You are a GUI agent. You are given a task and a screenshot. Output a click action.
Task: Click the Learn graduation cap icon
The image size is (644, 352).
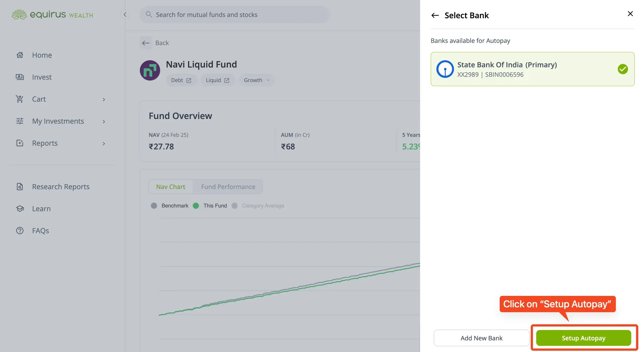(20, 209)
